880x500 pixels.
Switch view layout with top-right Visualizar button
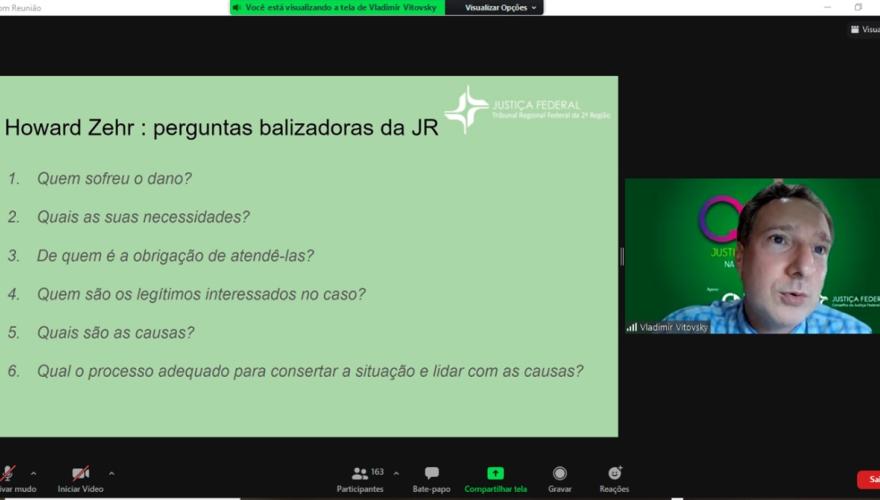pos(864,30)
